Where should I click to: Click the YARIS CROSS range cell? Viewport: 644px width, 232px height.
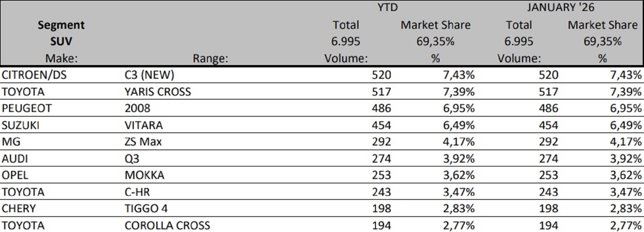pyautogui.click(x=158, y=92)
